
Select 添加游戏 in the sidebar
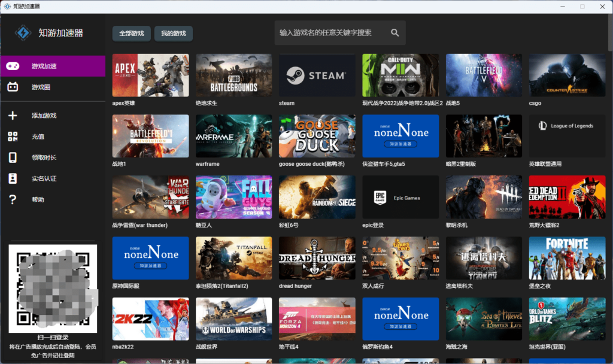click(x=53, y=116)
